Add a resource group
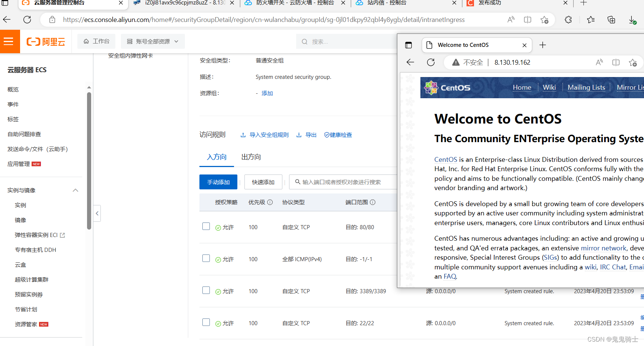This screenshot has height=346, width=644. (267, 93)
